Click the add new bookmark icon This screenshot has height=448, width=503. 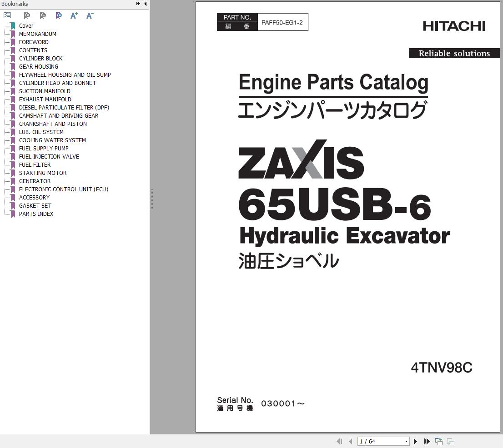pos(43,15)
